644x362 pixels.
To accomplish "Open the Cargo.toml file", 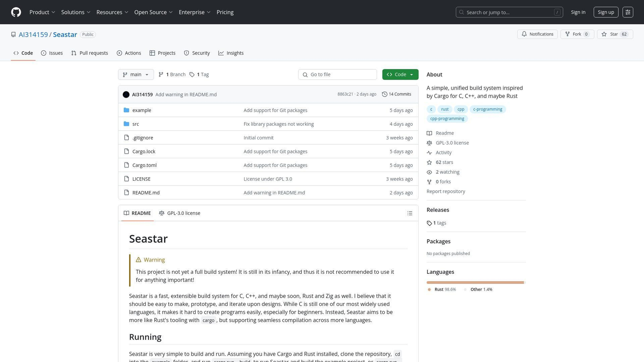I will click(145, 165).
